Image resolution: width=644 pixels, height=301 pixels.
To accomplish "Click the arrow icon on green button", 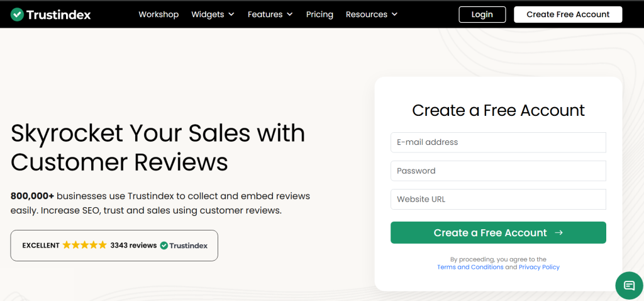I will click(x=558, y=233).
